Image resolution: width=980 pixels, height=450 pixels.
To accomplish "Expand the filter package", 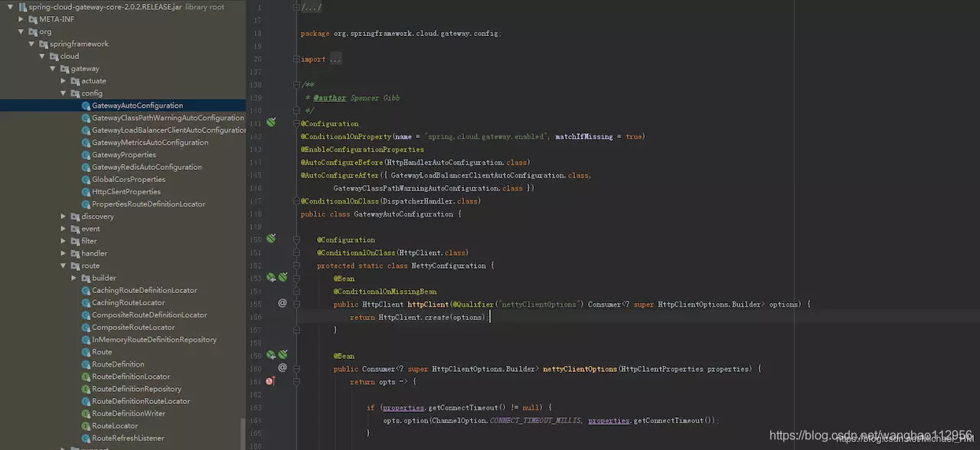I will click(x=64, y=241).
